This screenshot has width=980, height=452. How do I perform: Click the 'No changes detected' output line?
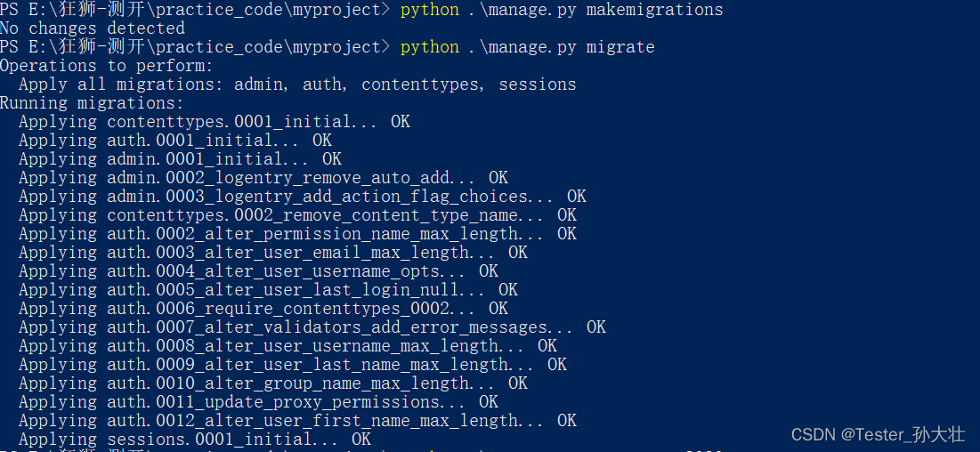point(93,28)
